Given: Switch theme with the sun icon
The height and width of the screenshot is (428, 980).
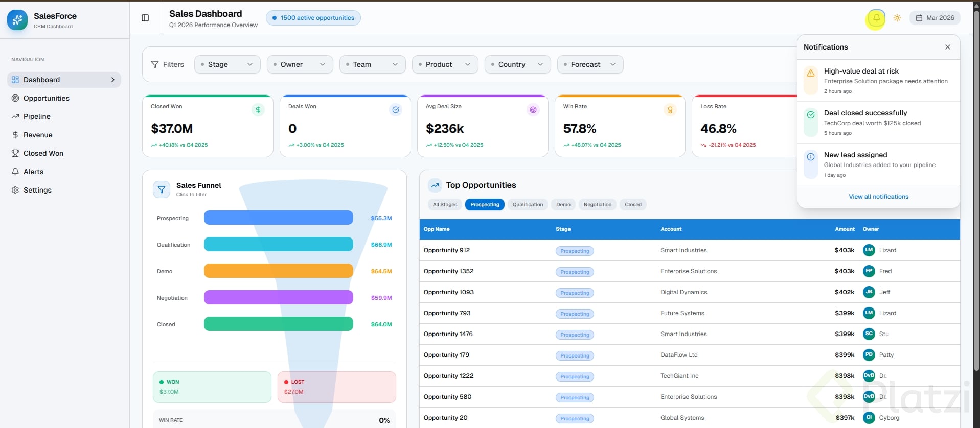Looking at the screenshot, I should pyautogui.click(x=897, y=18).
